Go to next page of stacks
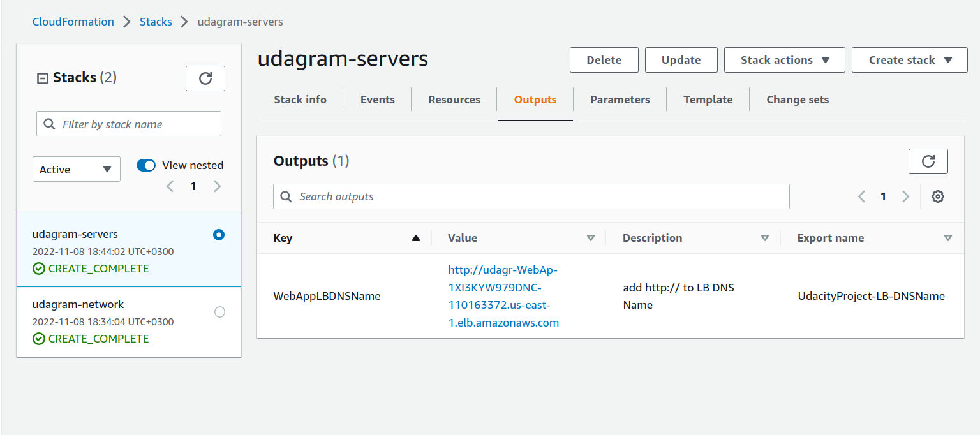Image resolution: width=980 pixels, height=435 pixels. click(217, 186)
